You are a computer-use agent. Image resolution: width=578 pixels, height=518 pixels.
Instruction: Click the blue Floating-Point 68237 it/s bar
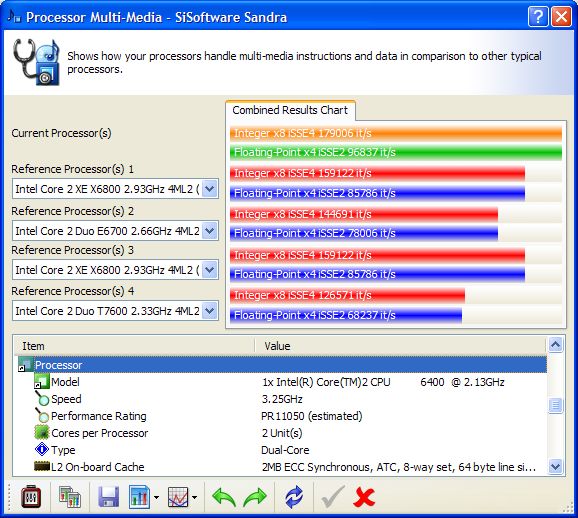346,315
